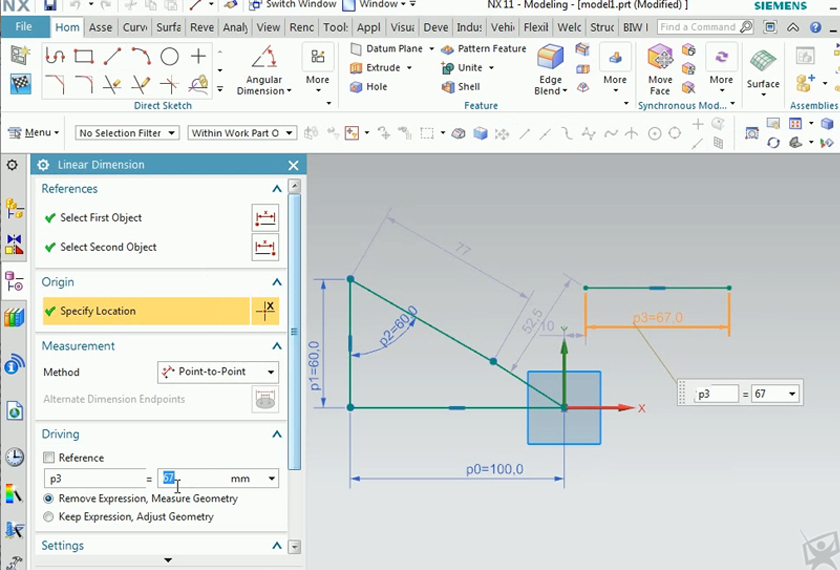Click Select First Object
The image size is (840, 570).
click(101, 218)
